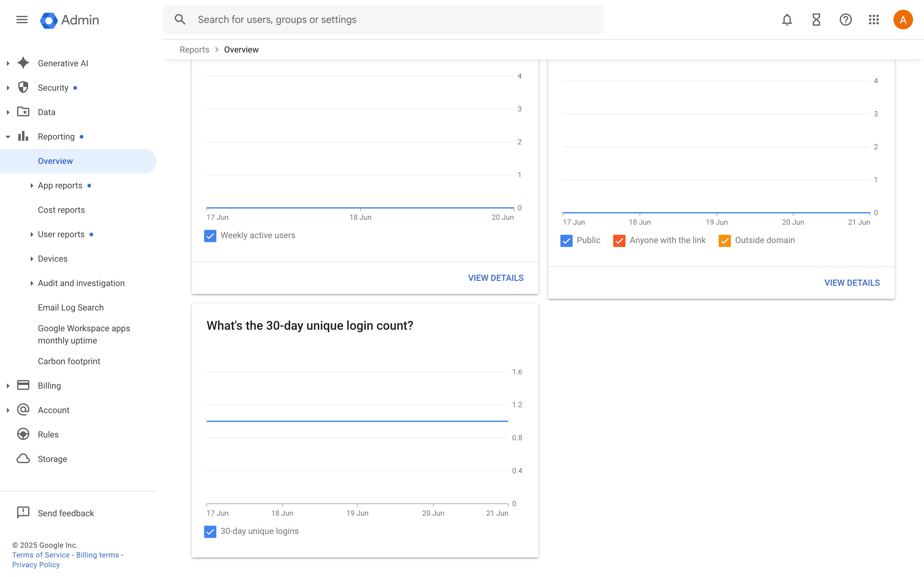Click the Storage cloud icon

[23, 458]
